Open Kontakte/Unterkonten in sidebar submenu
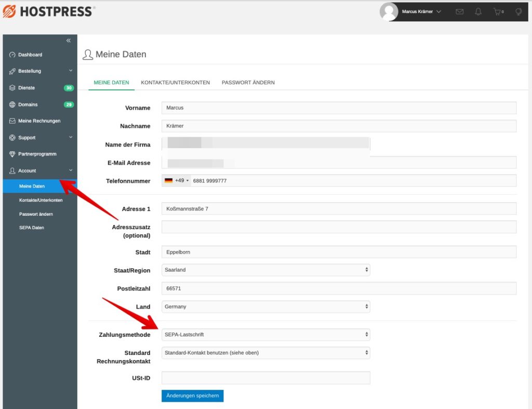 pyautogui.click(x=41, y=200)
